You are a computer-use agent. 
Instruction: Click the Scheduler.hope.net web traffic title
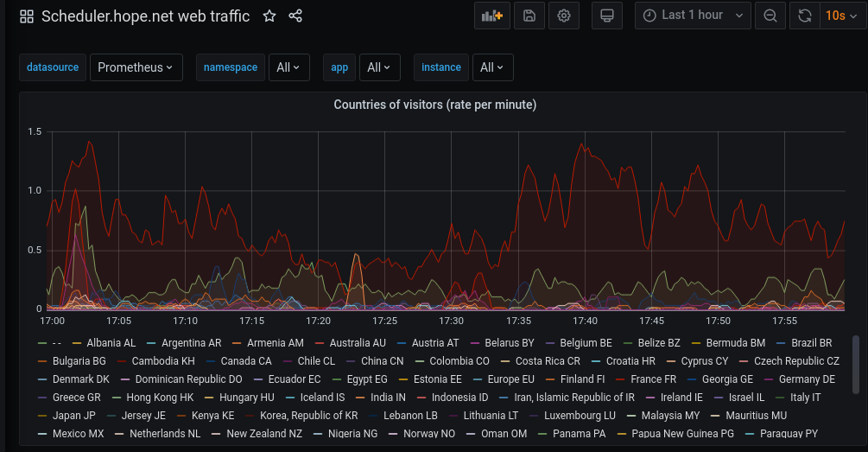point(146,16)
